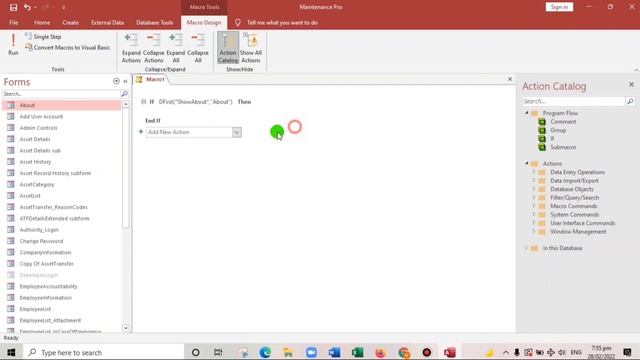Image resolution: width=640 pixels, height=360 pixels.
Task: Select the AssetCategory form
Action: (x=61, y=184)
